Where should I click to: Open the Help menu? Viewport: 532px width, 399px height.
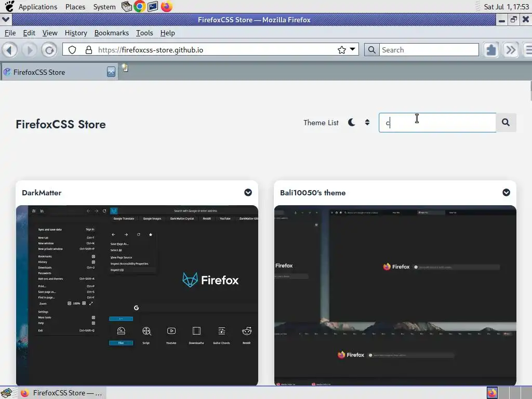click(168, 33)
